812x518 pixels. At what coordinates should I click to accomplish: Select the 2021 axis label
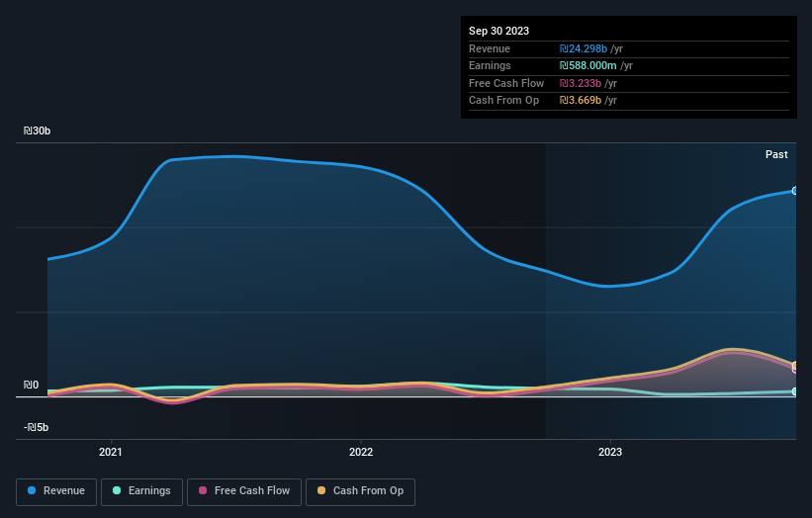(x=111, y=452)
